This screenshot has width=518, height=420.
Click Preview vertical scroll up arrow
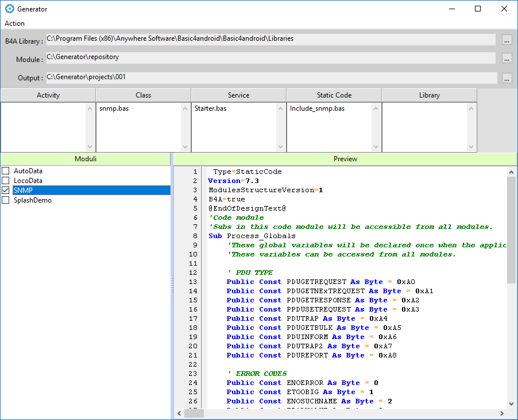[511, 172]
